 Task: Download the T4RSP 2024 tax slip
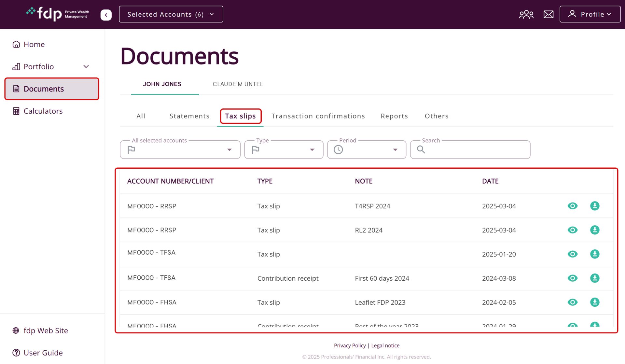click(x=595, y=206)
